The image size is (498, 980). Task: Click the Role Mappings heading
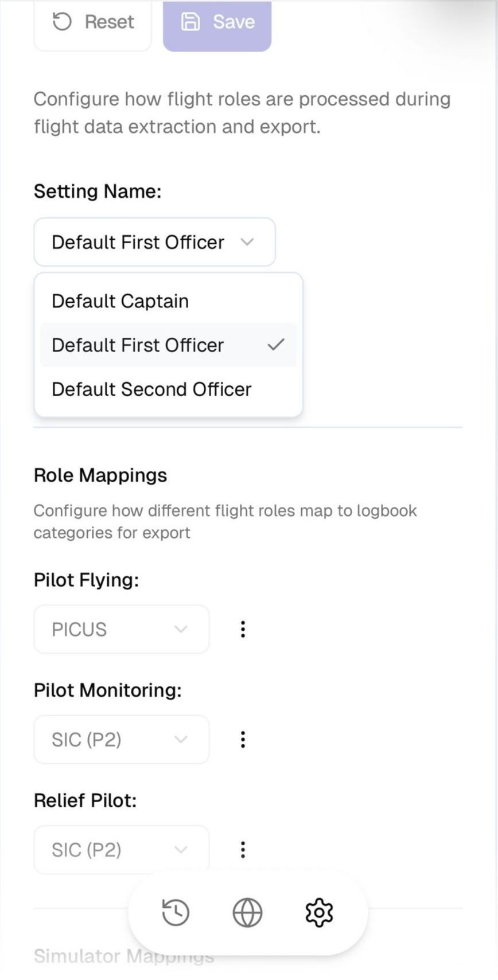click(x=100, y=475)
